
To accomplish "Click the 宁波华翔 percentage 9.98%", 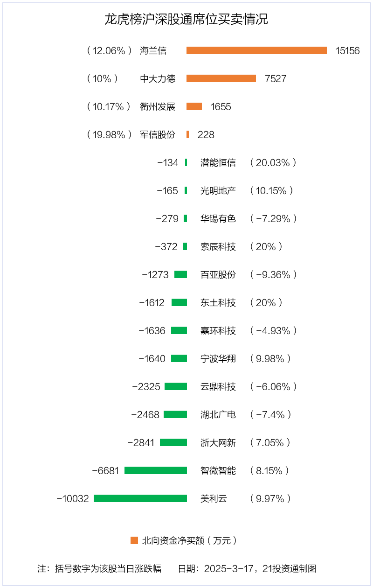I will click(x=270, y=358).
